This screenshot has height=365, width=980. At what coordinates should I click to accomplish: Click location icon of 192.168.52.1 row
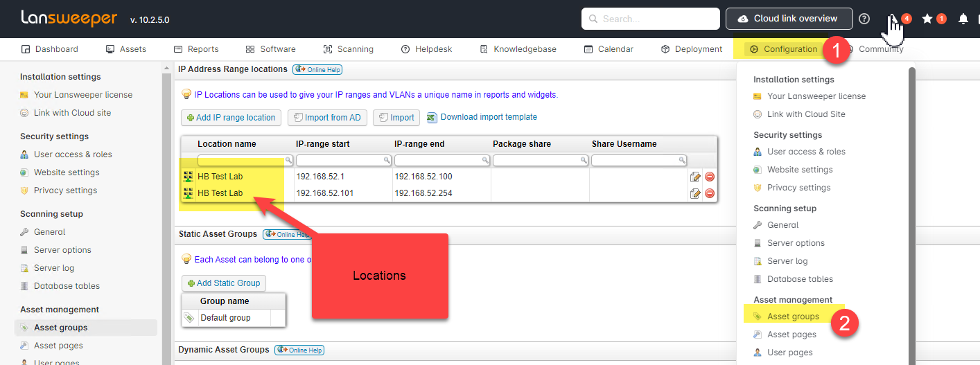pyautogui.click(x=188, y=177)
